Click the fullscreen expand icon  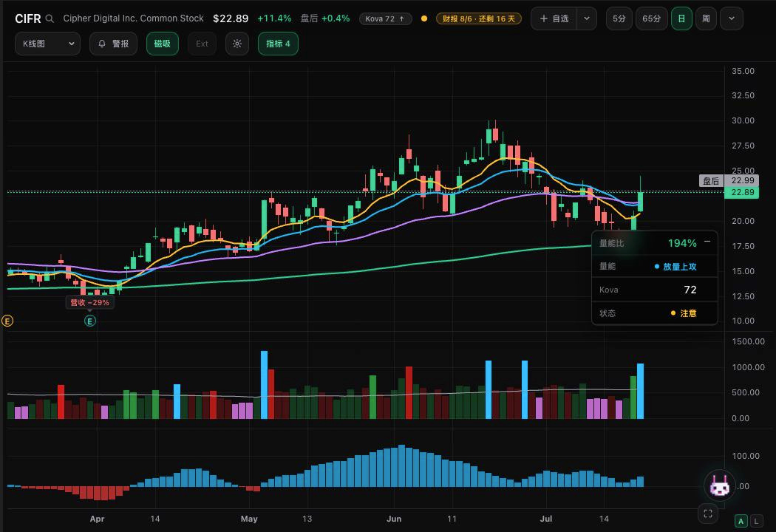pyautogui.click(x=708, y=514)
